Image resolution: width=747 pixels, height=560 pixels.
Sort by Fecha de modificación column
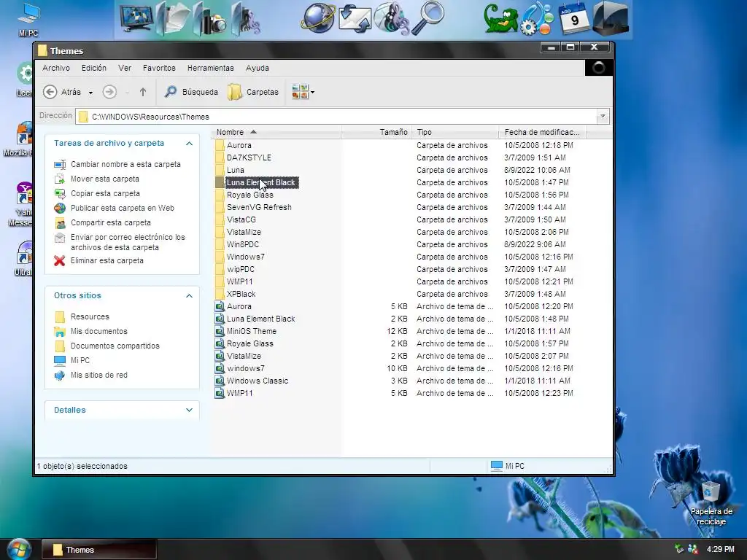(542, 132)
